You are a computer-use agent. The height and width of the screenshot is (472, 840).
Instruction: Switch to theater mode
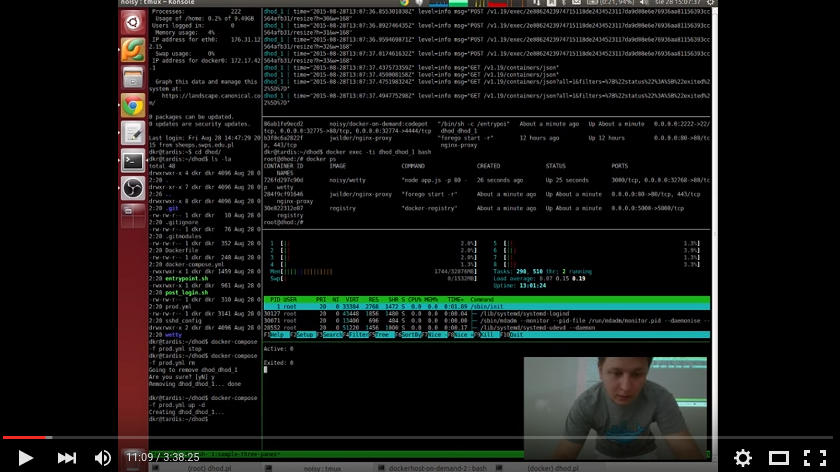click(778, 458)
